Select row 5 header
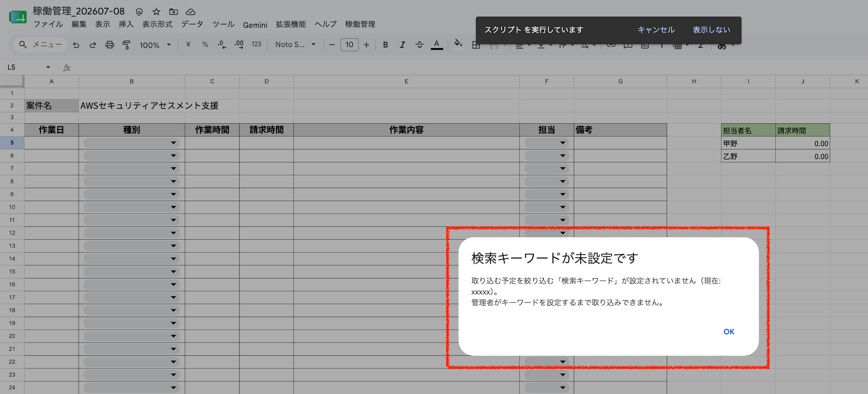The width and height of the screenshot is (868, 394). [12, 143]
